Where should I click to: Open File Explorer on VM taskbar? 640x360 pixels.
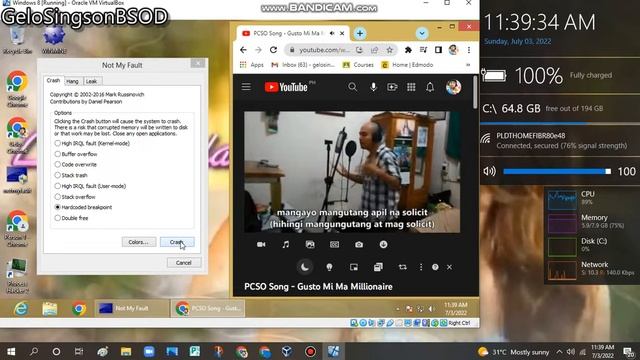50,309
